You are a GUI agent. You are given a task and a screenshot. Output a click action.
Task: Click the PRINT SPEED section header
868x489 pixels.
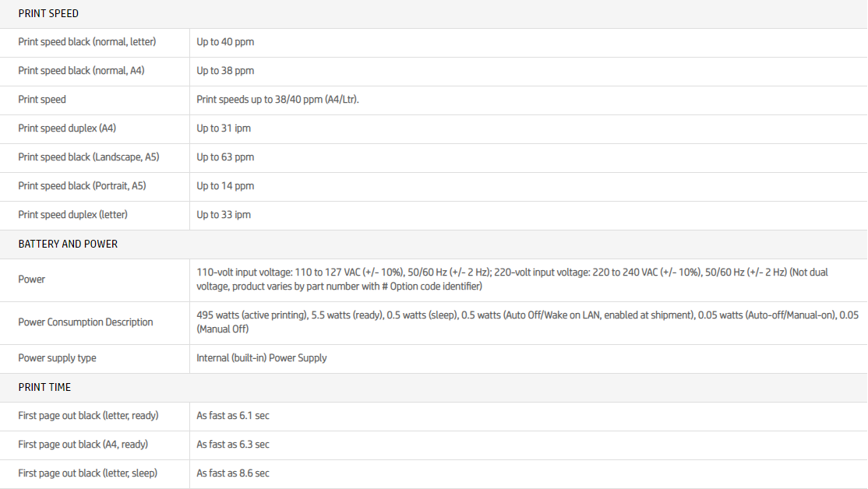pyautogui.click(x=48, y=14)
